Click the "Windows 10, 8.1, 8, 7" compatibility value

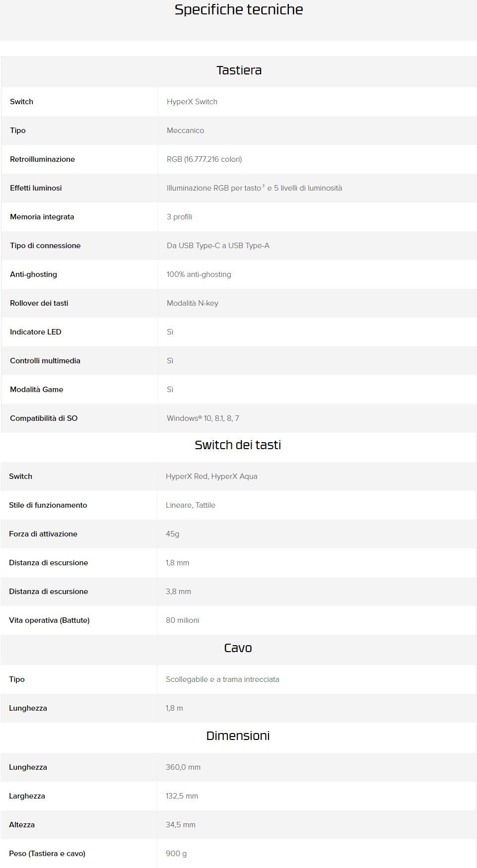point(203,418)
